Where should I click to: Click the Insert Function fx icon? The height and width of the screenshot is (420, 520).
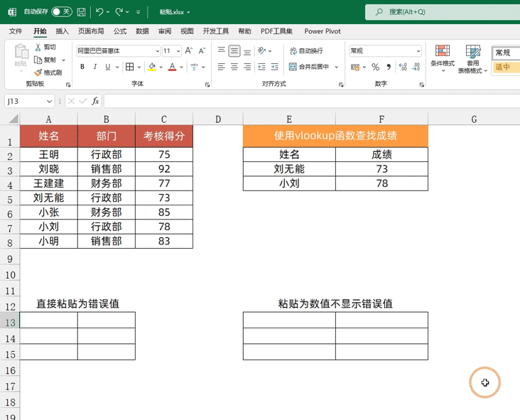pyautogui.click(x=95, y=101)
